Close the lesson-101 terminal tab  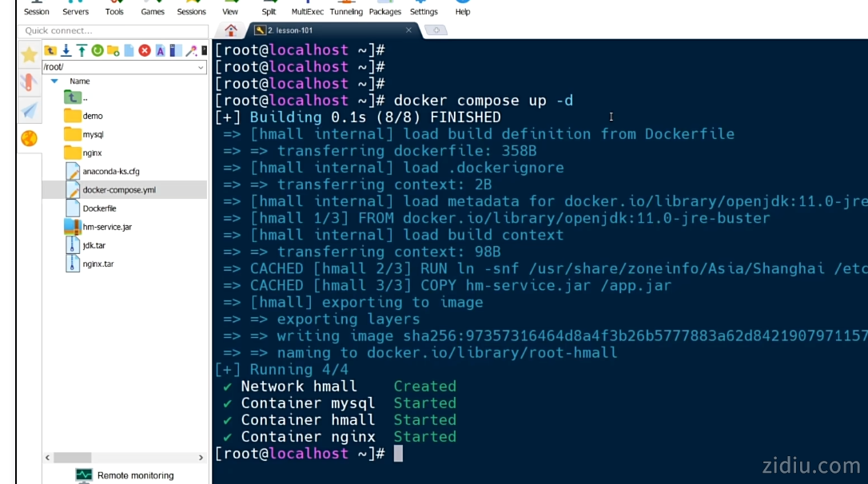click(408, 30)
